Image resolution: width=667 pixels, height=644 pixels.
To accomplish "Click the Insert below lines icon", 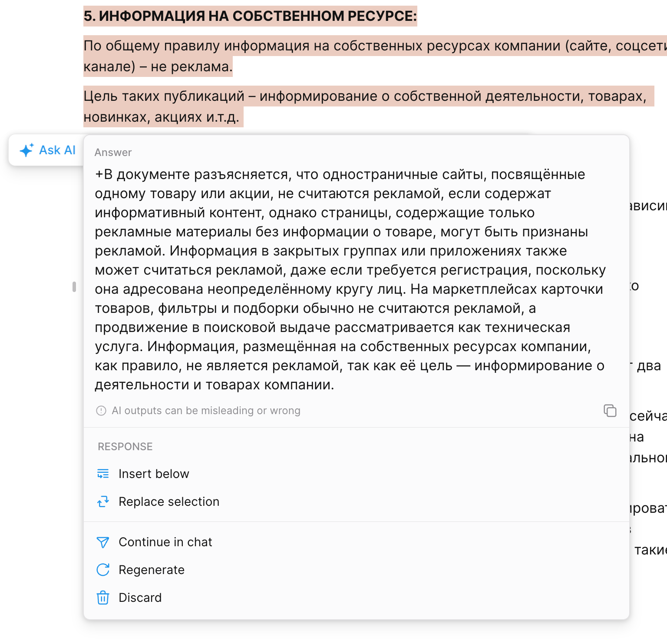I will tap(103, 474).
